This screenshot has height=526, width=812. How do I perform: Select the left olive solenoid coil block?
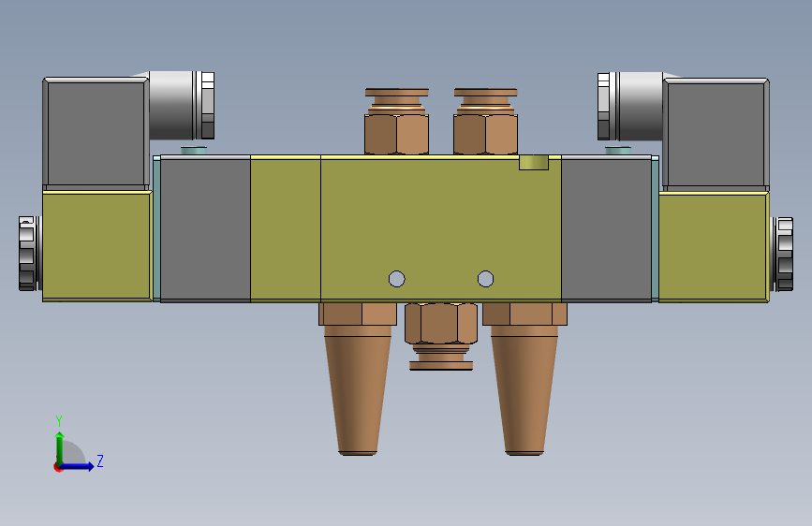coord(96,246)
